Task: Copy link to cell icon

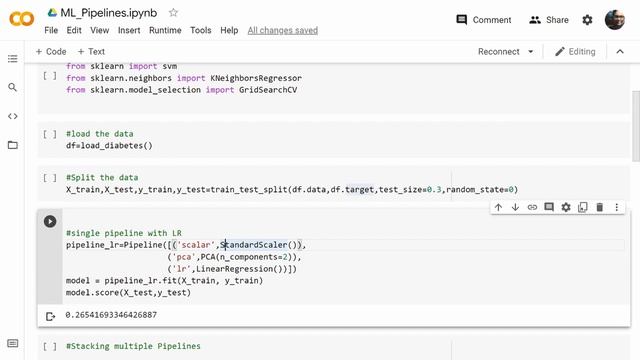Action: (x=532, y=207)
